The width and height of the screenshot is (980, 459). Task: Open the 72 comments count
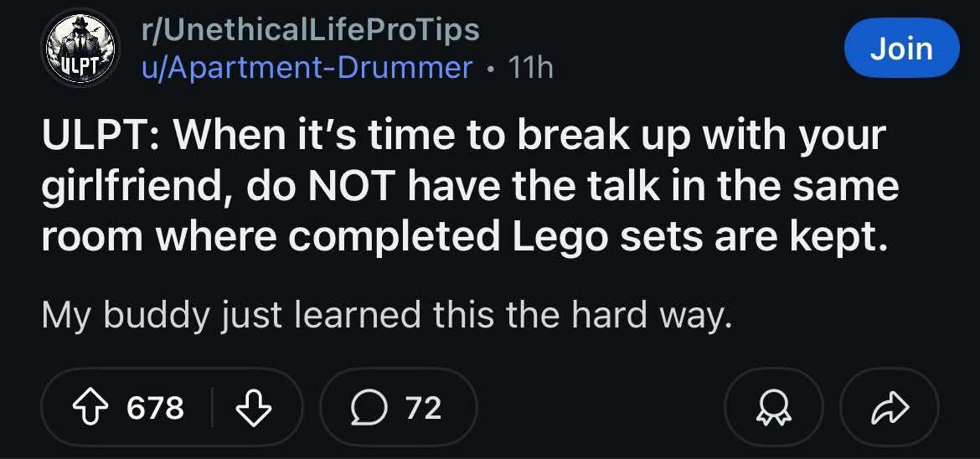pos(423,408)
